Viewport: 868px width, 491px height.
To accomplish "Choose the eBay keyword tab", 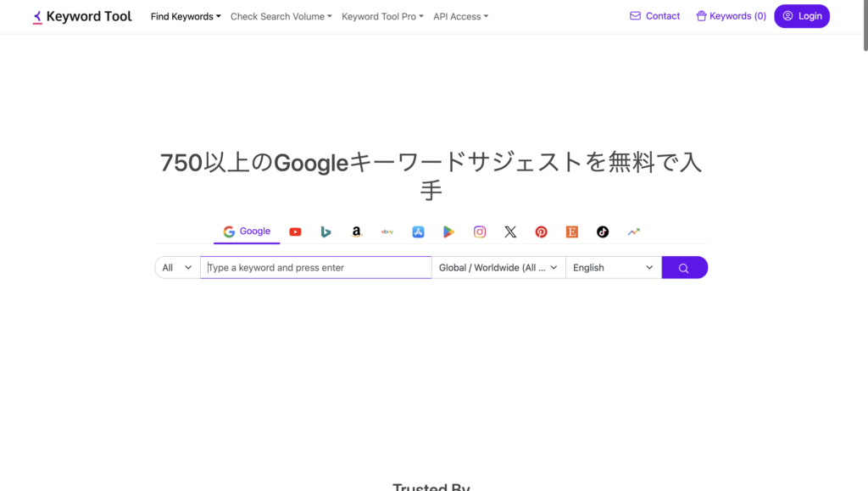I will (387, 232).
